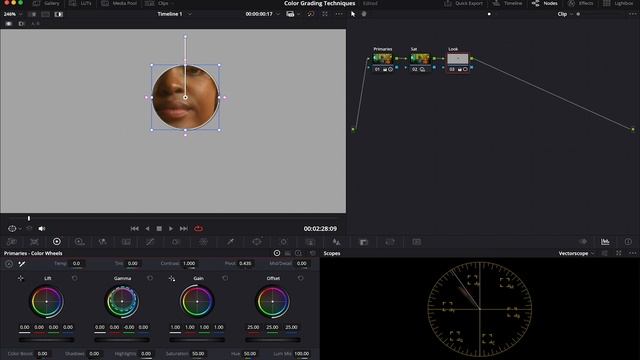Screen dimensions: 640x360
Task: Open the Sizing palette
Action: point(390,242)
